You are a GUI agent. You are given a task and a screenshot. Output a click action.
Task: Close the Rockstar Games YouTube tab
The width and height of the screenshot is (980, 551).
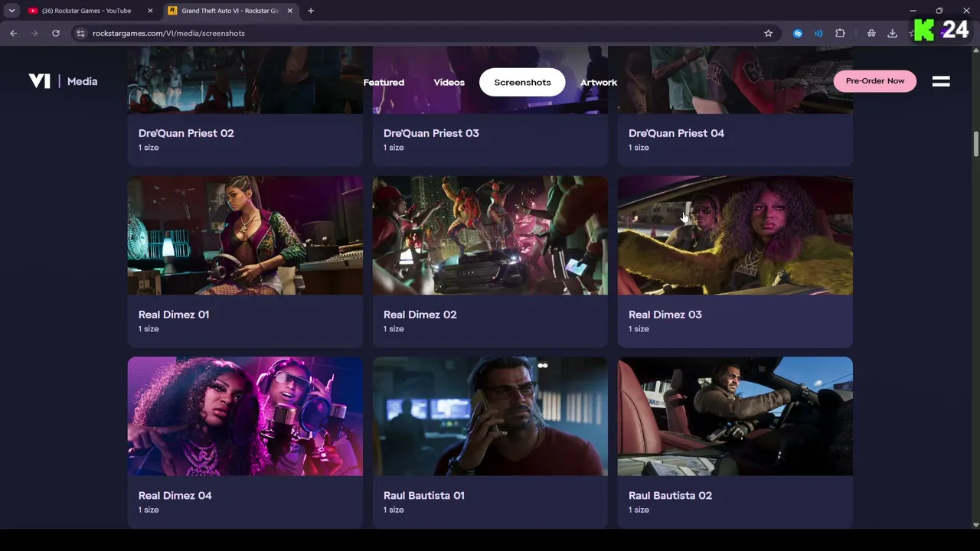150,11
